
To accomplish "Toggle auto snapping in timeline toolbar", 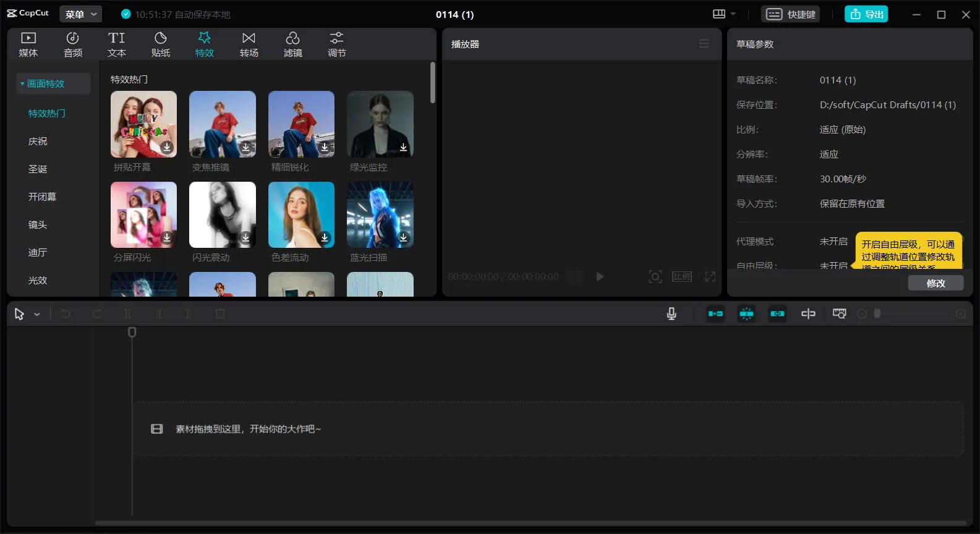I will tap(746, 314).
